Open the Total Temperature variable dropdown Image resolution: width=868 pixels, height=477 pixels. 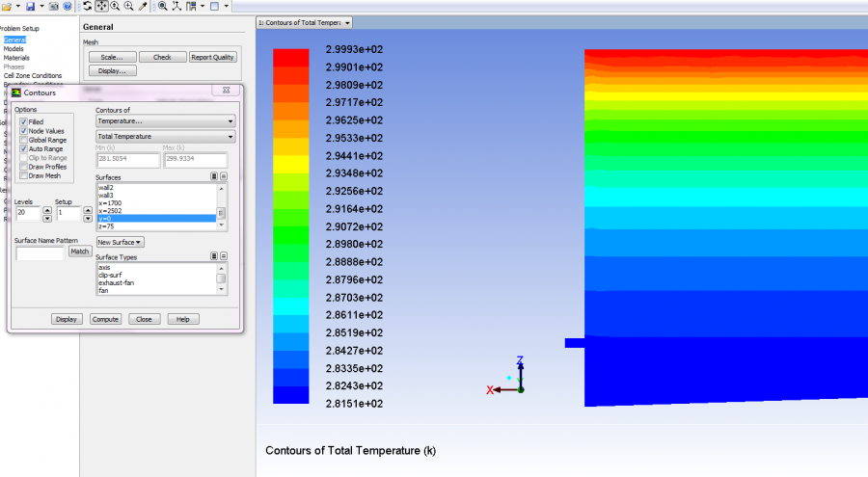(165, 137)
